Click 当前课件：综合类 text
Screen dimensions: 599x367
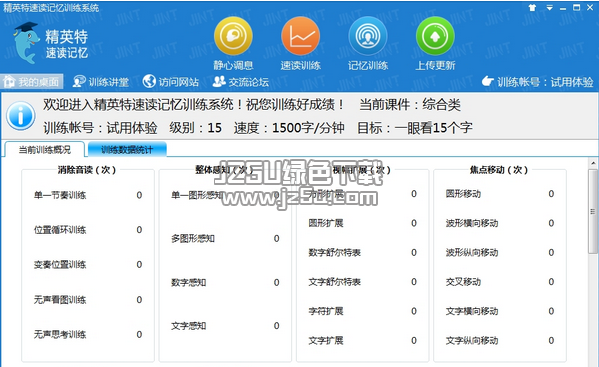[410, 105]
